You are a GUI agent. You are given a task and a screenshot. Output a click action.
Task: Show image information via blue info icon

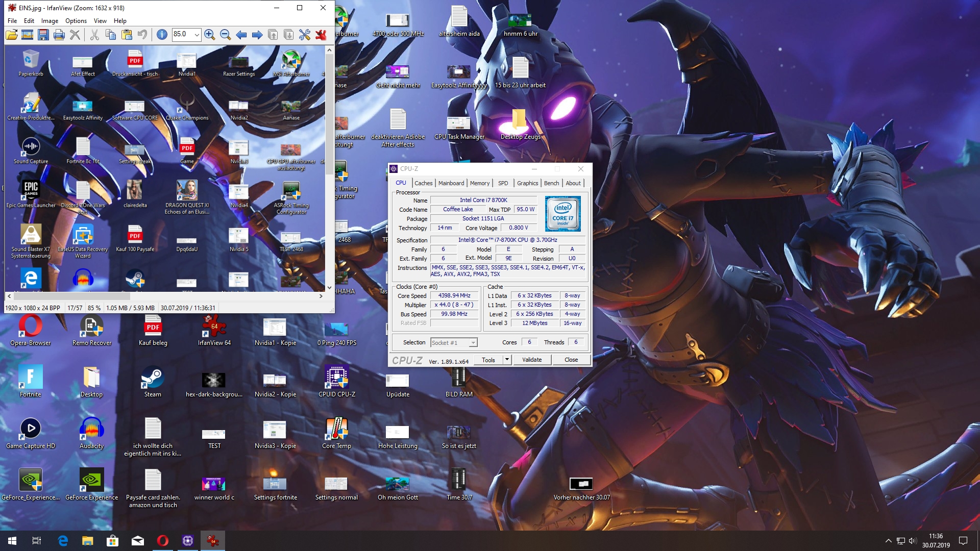coord(162,35)
